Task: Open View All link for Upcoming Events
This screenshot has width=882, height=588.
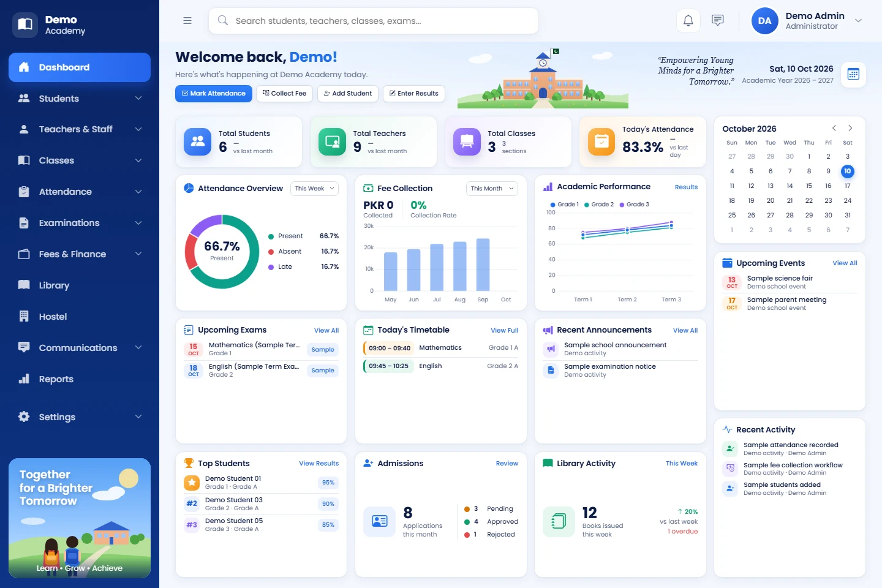Action: 845,263
